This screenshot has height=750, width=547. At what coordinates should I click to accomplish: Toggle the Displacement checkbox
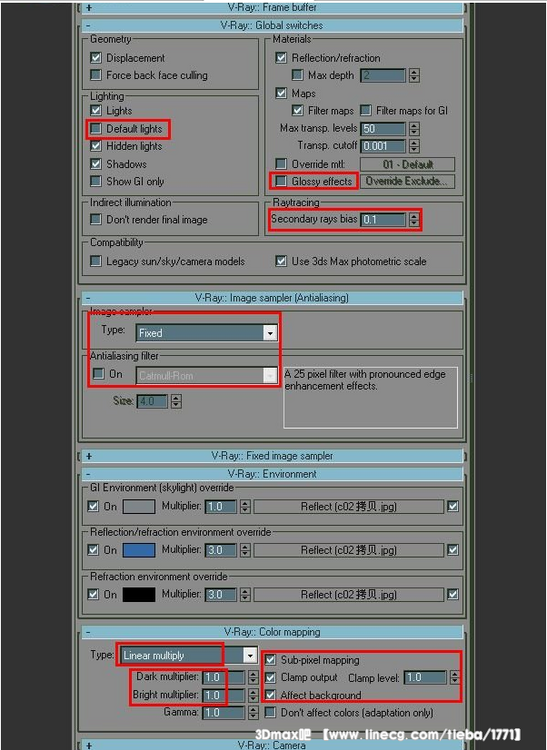pyautogui.click(x=96, y=58)
